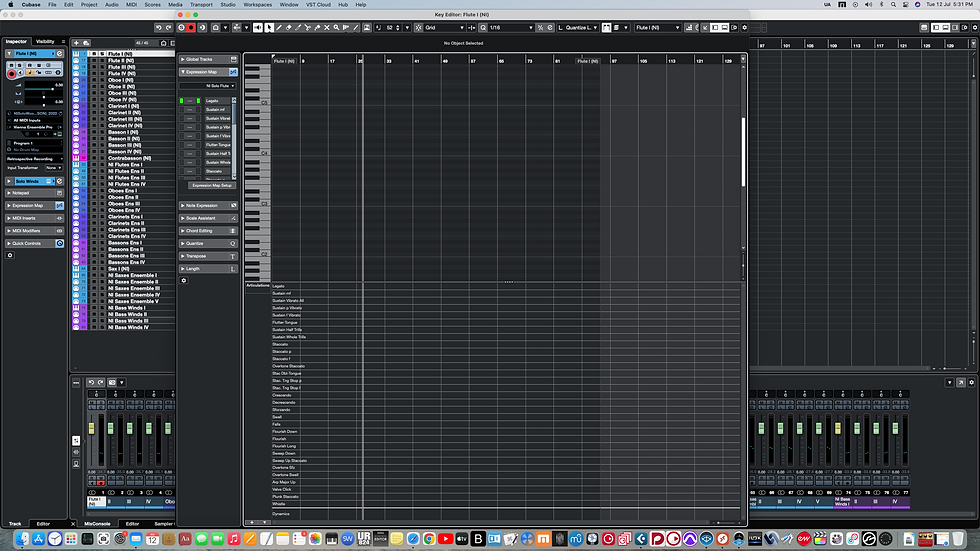
Task: Select the Flutter Tongue articulation slot
Action: click(x=218, y=144)
